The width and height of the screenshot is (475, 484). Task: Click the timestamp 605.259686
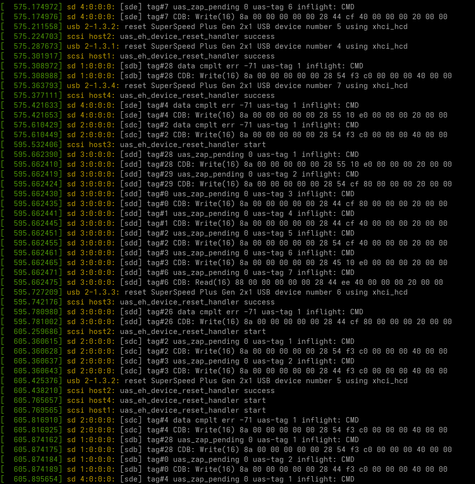[38, 331]
